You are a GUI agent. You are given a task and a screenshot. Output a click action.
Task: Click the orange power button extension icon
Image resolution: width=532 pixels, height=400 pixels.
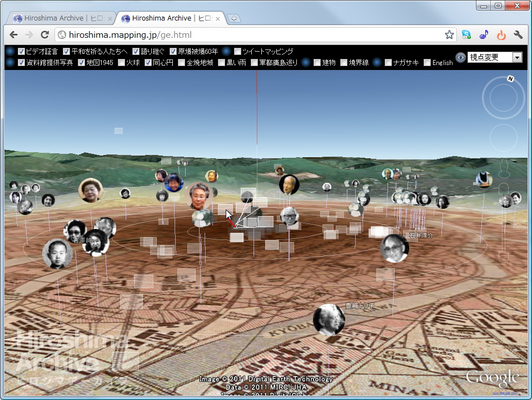pyautogui.click(x=500, y=34)
